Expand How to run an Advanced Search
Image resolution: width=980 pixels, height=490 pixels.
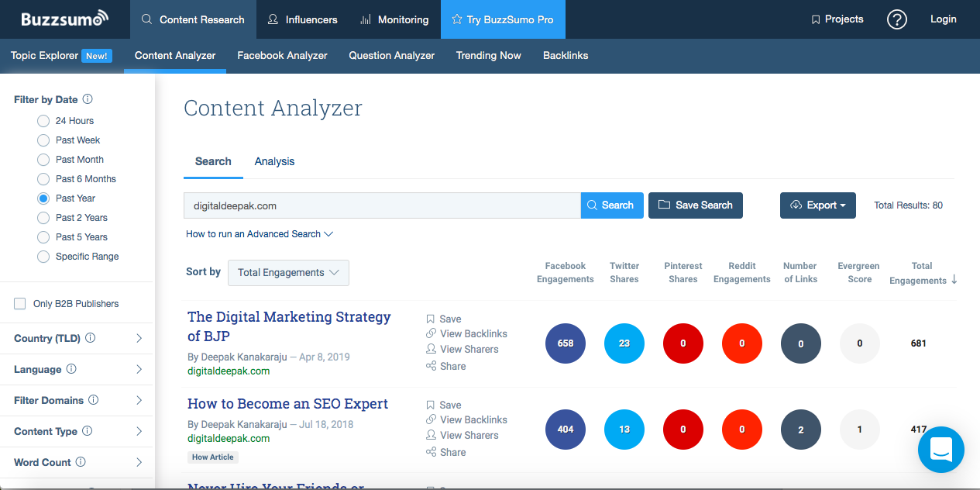260,234
